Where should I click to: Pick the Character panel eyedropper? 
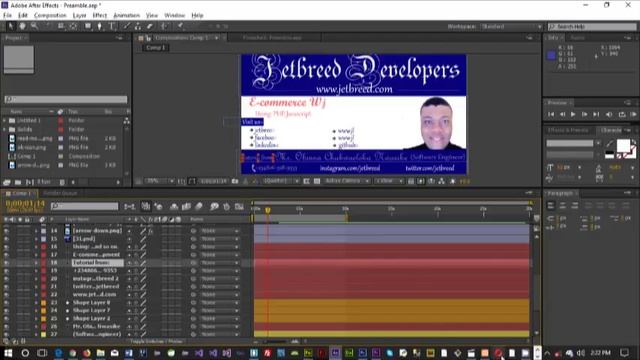pyautogui.click(x=609, y=144)
